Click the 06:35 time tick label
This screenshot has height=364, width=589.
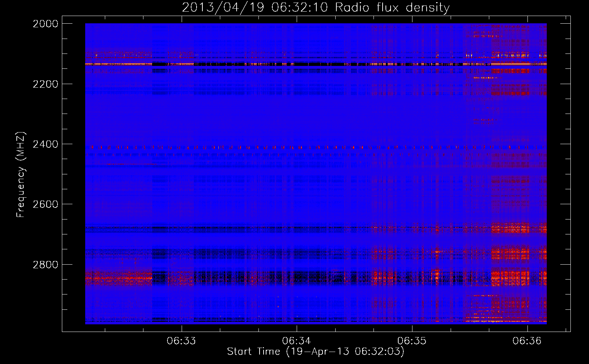(x=412, y=341)
